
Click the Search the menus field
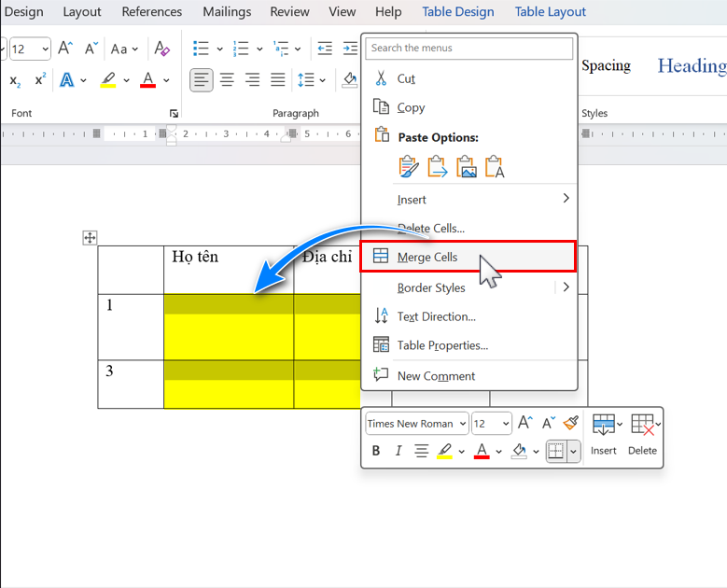pos(468,49)
